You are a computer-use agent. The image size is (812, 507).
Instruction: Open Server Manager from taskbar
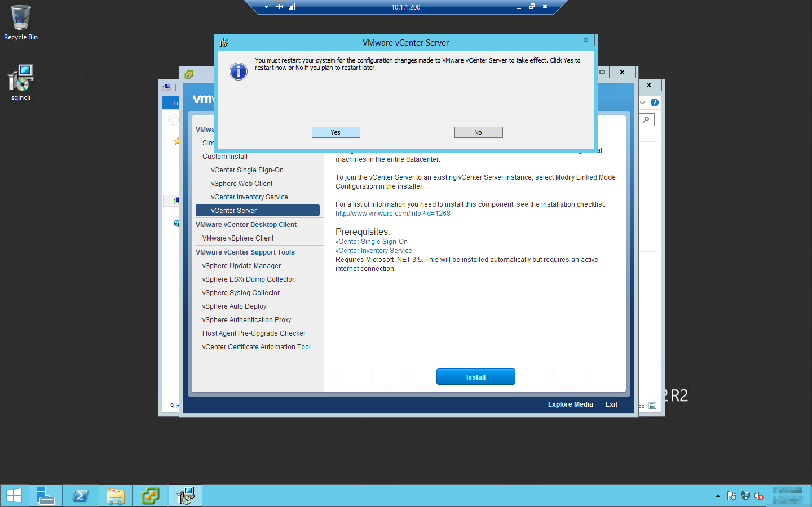tap(45, 496)
